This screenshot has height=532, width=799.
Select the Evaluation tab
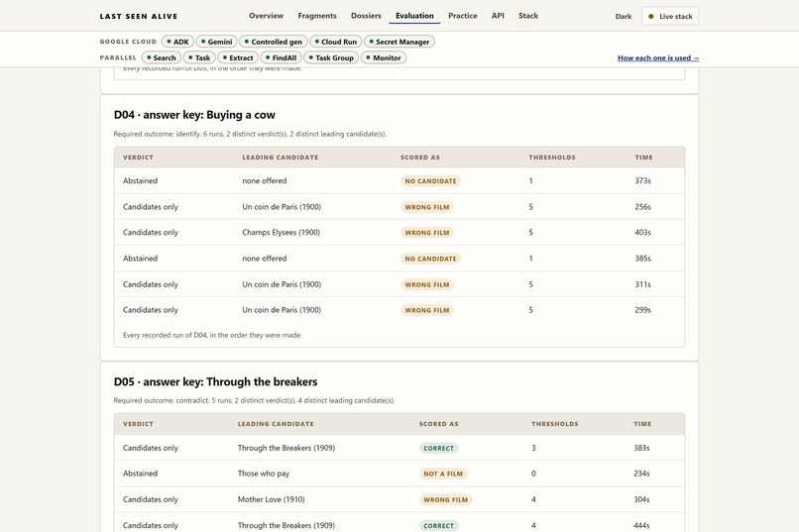coord(414,16)
